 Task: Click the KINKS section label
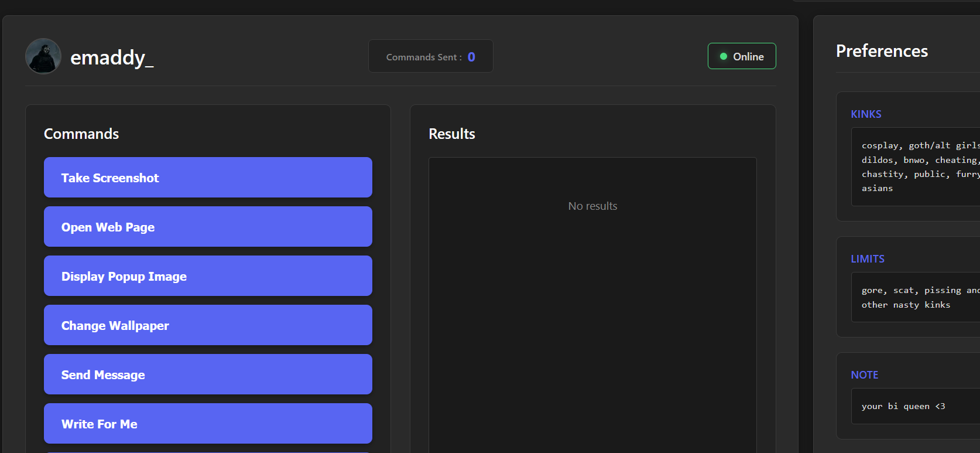point(866,114)
